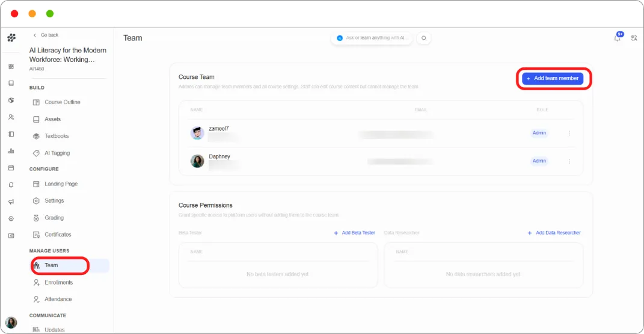The width and height of the screenshot is (644, 334).
Task: Click the Go back arrow
Action: click(x=34, y=35)
